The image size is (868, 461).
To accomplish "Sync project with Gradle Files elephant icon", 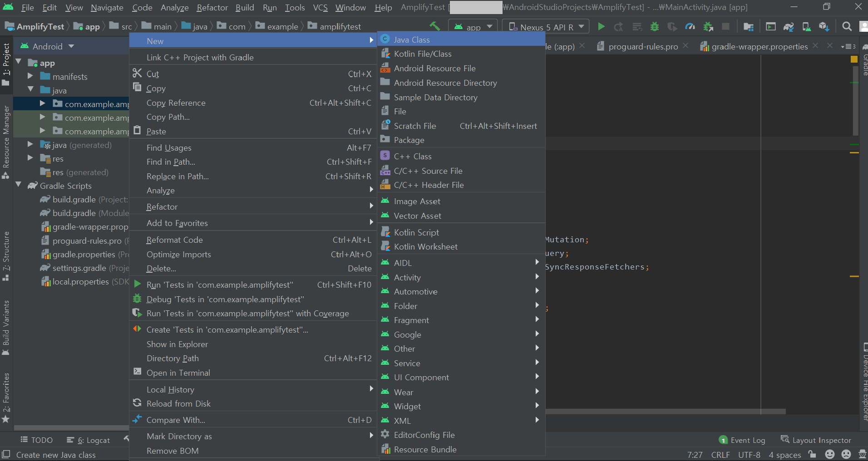I will [789, 26].
